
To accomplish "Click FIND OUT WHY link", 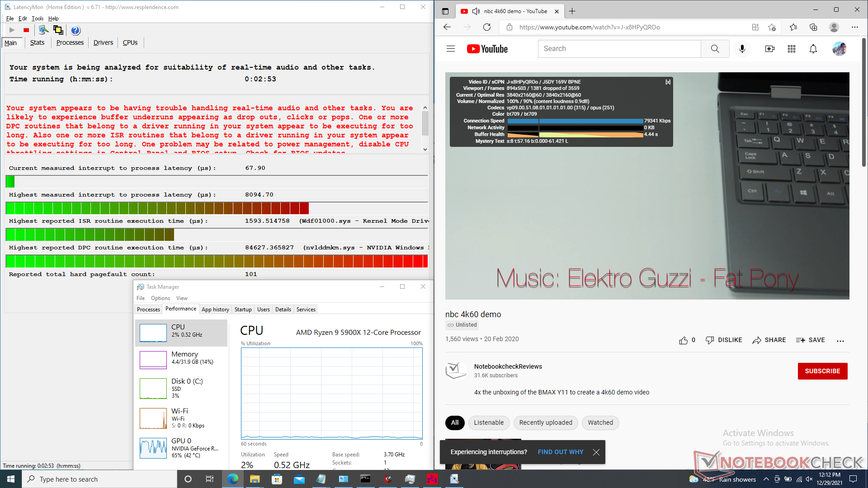I will click(560, 452).
